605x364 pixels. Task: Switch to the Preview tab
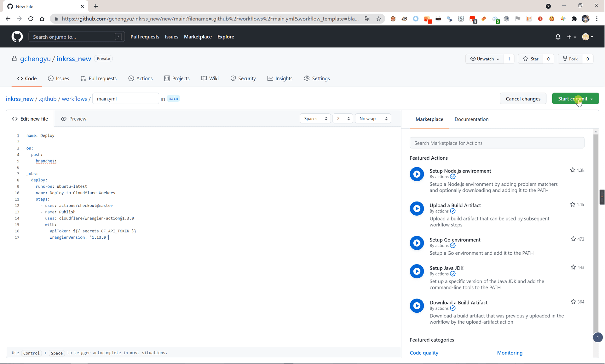pyautogui.click(x=73, y=119)
